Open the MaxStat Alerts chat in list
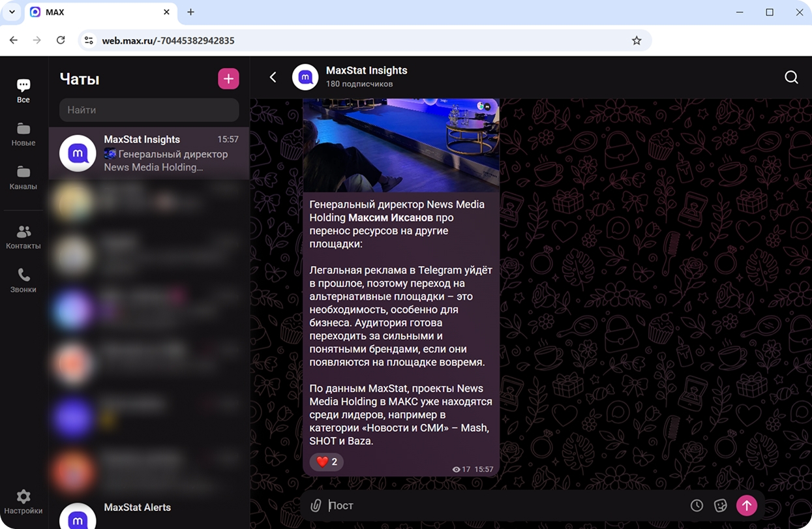Screen dimensions: 812x529 pyautogui.click(x=149, y=514)
